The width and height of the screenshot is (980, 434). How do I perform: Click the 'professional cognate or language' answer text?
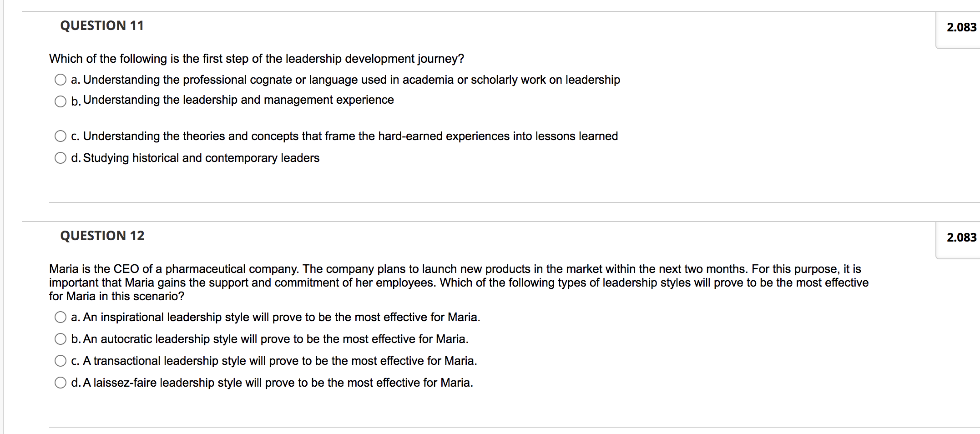tap(351, 80)
